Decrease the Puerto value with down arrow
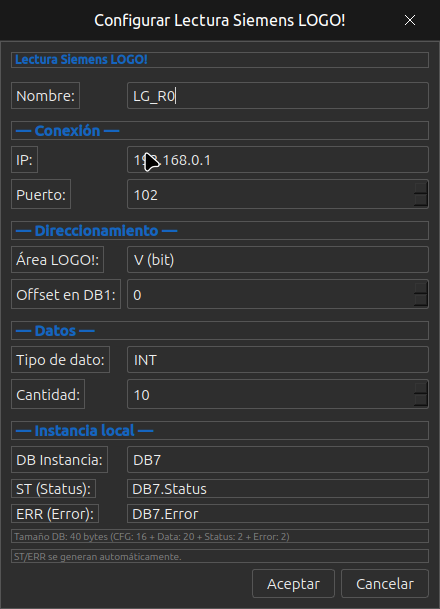 point(421,200)
